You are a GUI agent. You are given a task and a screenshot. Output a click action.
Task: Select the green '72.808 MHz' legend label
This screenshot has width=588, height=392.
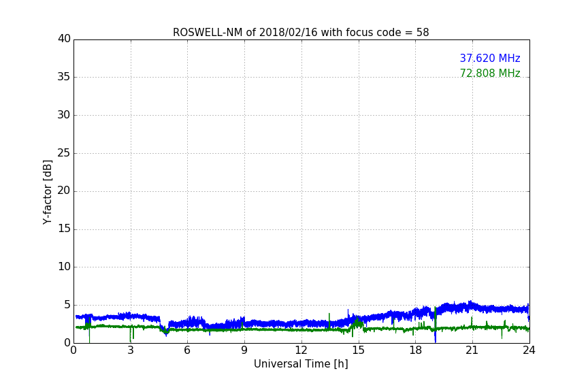click(490, 73)
